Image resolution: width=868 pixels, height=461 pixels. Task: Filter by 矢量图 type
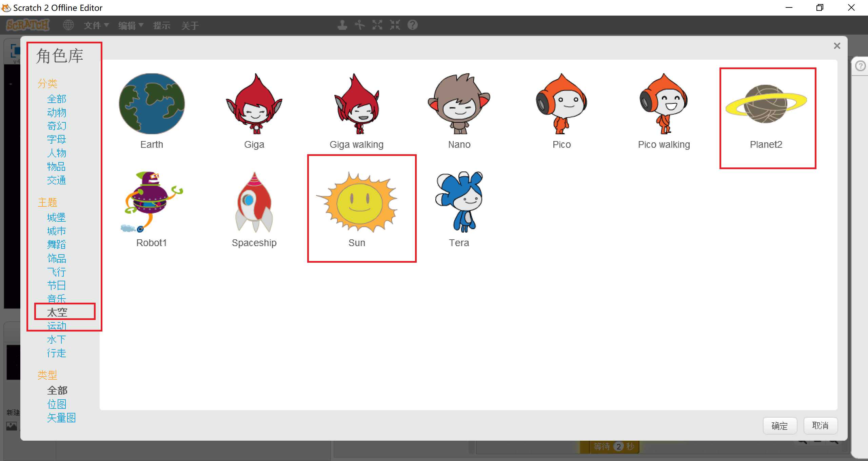[x=61, y=418]
